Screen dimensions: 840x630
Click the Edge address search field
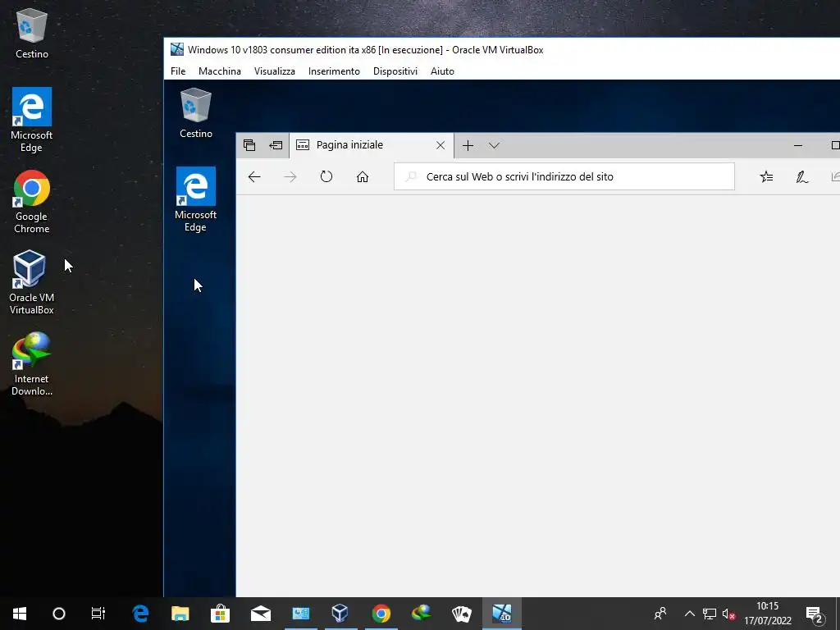click(564, 176)
